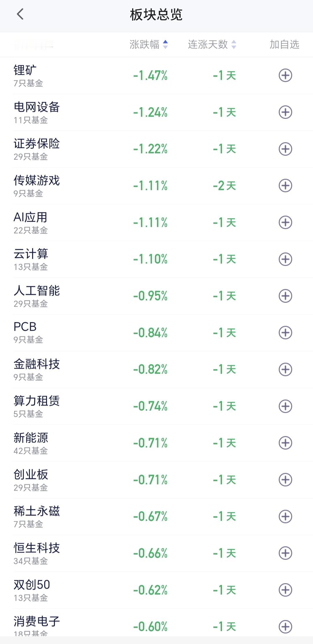Click the 加自选 column header

click(x=284, y=44)
